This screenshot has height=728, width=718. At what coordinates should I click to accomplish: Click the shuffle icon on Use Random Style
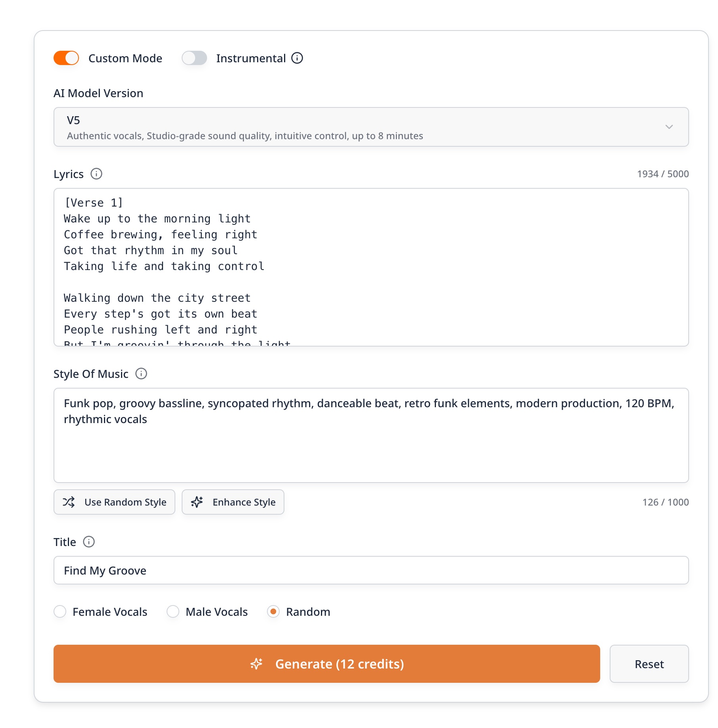69,502
